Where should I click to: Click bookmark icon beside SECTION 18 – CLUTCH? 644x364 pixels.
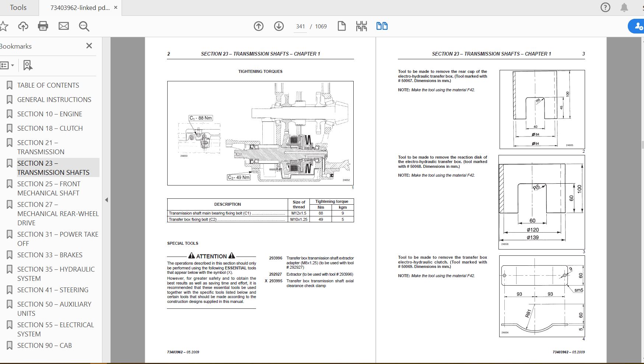coord(10,128)
